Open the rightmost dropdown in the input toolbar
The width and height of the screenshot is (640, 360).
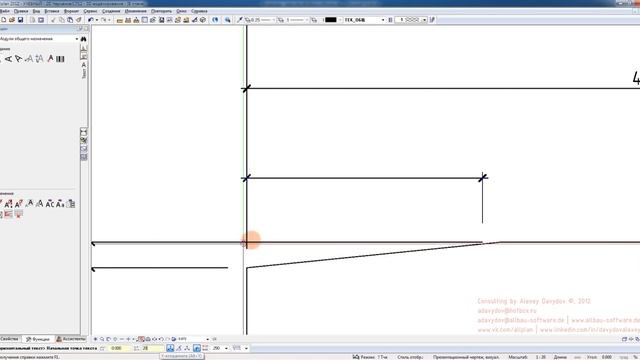246,348
